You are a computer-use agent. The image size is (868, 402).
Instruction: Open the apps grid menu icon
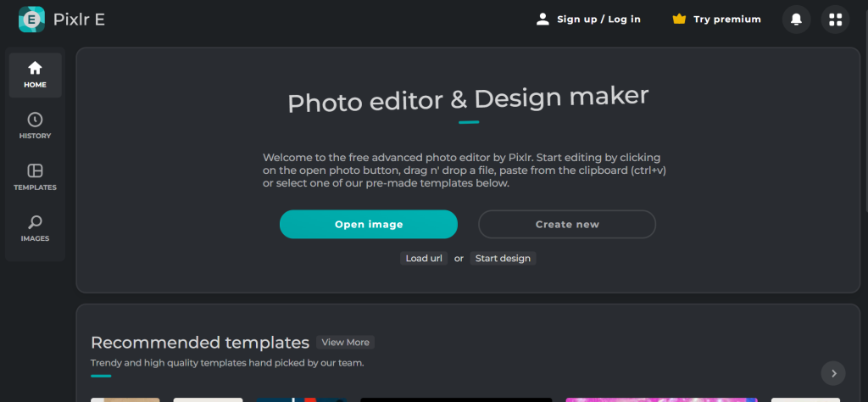[x=835, y=20]
